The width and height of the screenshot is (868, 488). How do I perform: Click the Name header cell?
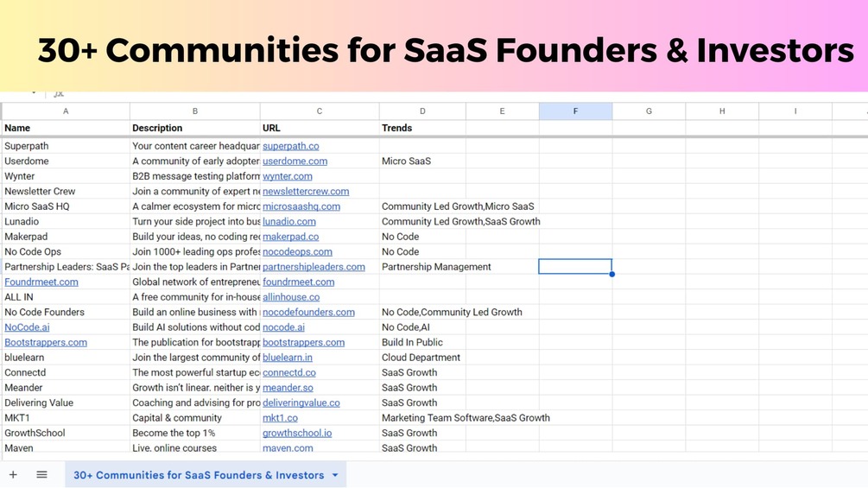66,128
